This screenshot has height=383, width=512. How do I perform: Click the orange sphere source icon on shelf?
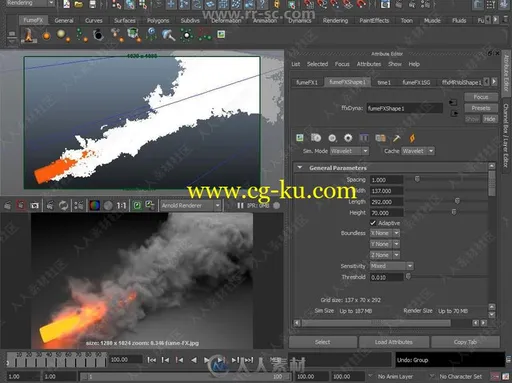tap(46, 35)
